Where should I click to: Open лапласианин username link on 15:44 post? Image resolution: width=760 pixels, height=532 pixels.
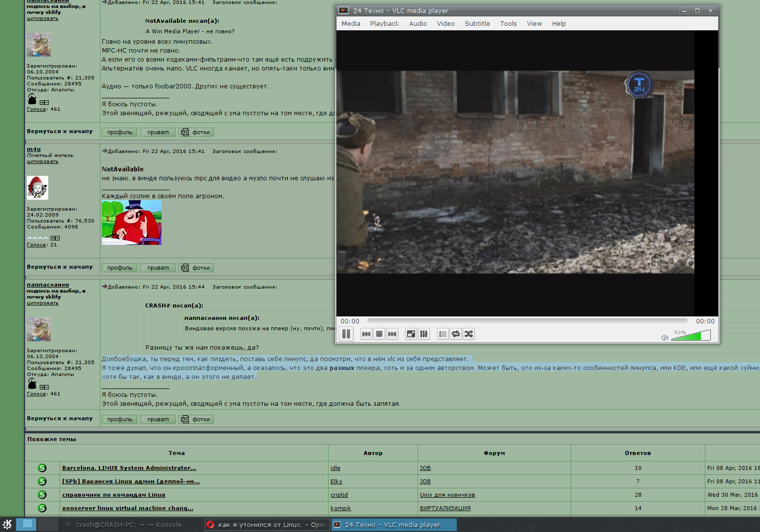pos(48,285)
